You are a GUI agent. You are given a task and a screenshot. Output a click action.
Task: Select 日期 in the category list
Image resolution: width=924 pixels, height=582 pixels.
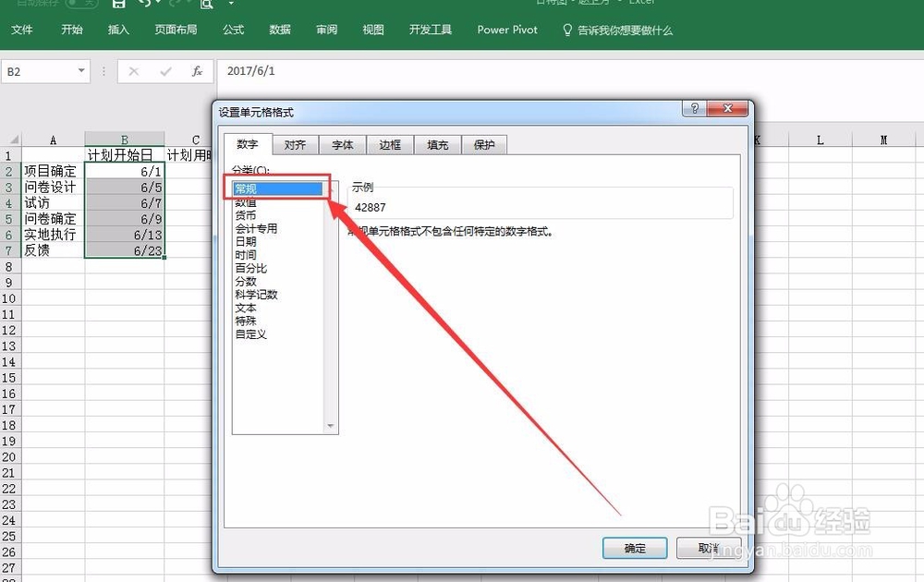point(248,241)
